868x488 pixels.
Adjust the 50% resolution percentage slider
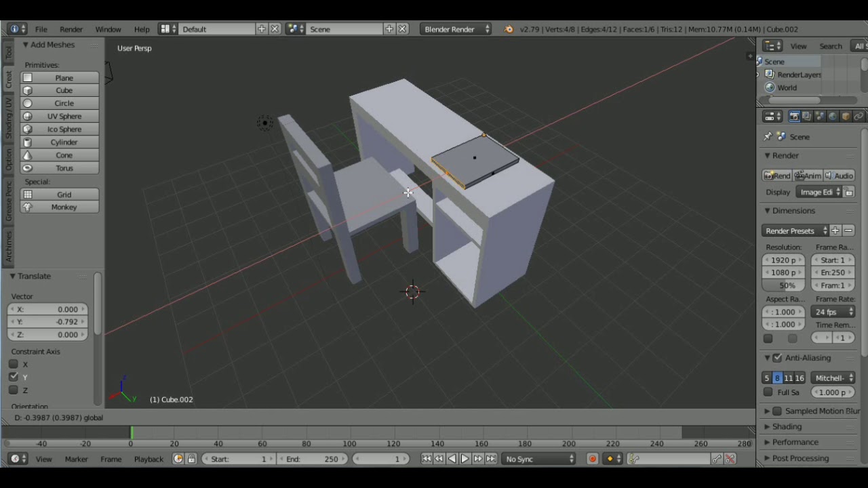coord(783,285)
